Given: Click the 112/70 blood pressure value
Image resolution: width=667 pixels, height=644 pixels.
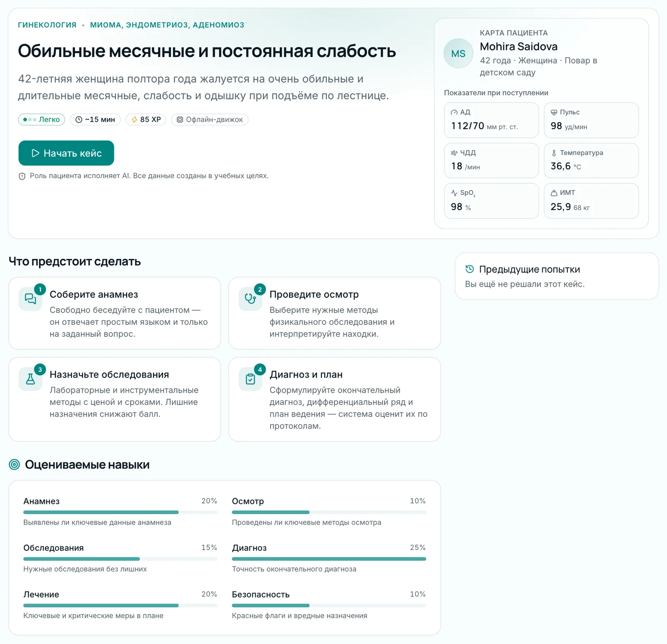Looking at the screenshot, I should coord(468,126).
